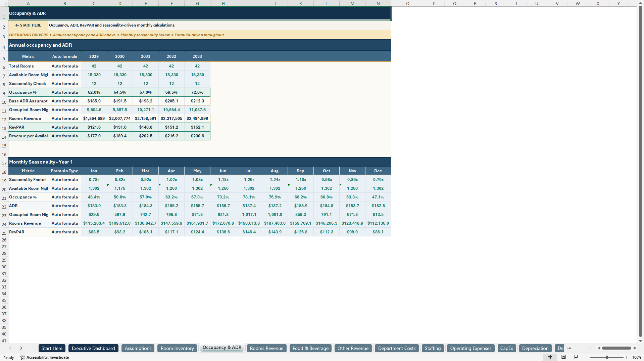Select the 2033 Rooms Revenue cell $2,484,899
This screenshot has height=361, width=644.
[197, 119]
